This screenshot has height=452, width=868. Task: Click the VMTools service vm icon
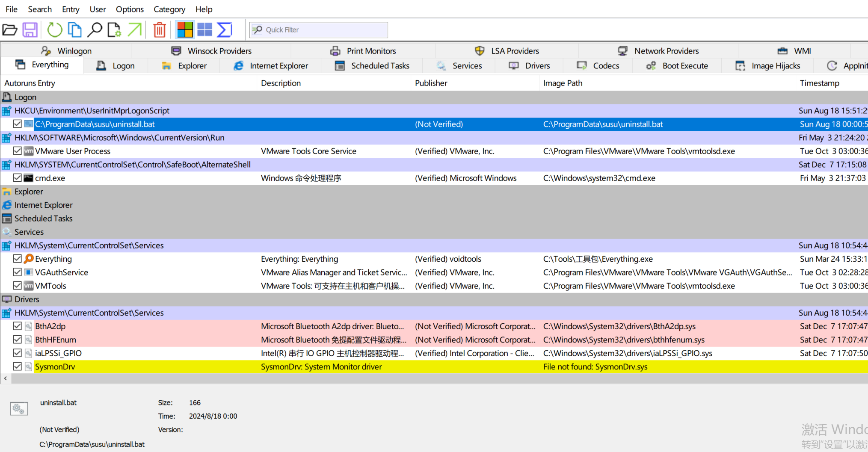pyautogui.click(x=29, y=286)
